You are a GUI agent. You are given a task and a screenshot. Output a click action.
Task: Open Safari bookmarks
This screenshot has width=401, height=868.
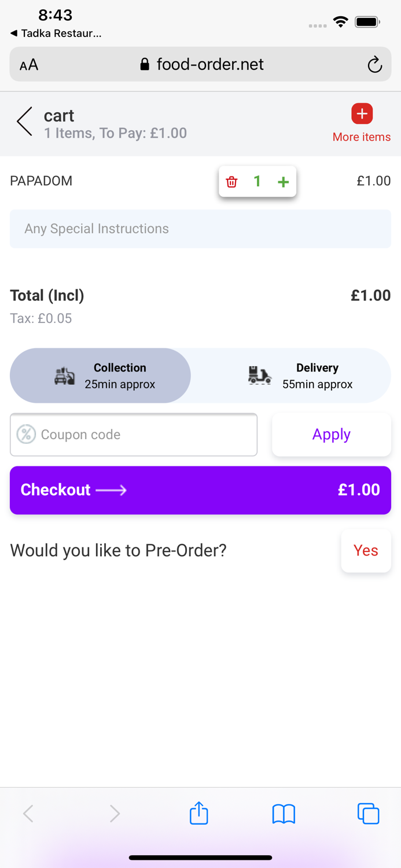284,814
